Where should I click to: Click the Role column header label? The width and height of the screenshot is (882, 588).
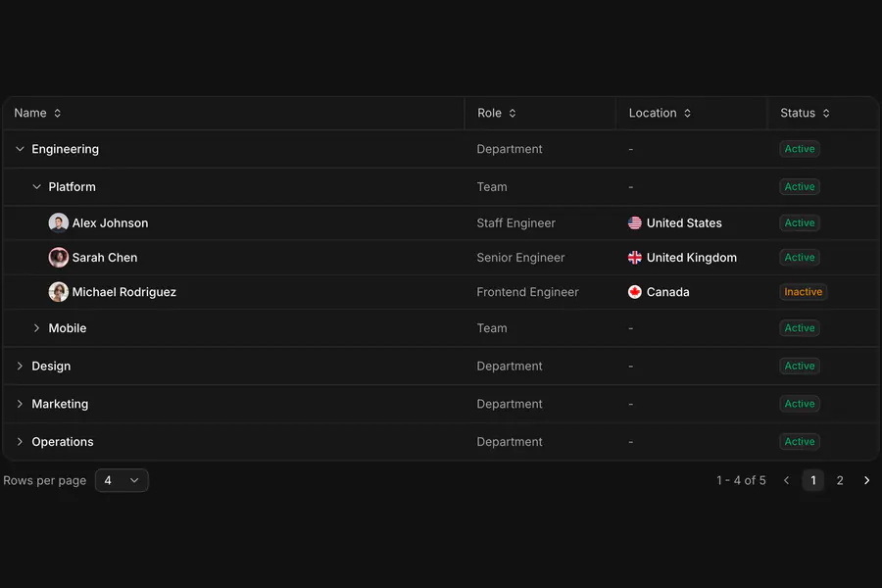point(489,113)
